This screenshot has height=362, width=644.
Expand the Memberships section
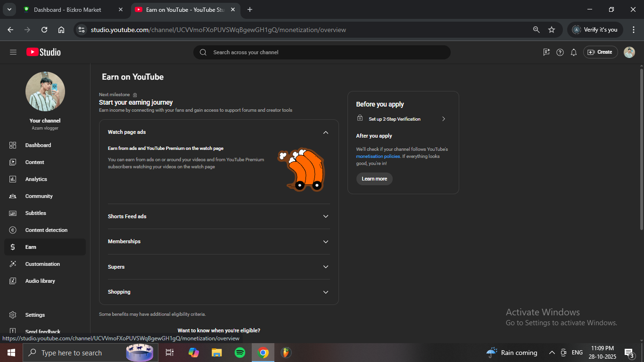coord(325,241)
